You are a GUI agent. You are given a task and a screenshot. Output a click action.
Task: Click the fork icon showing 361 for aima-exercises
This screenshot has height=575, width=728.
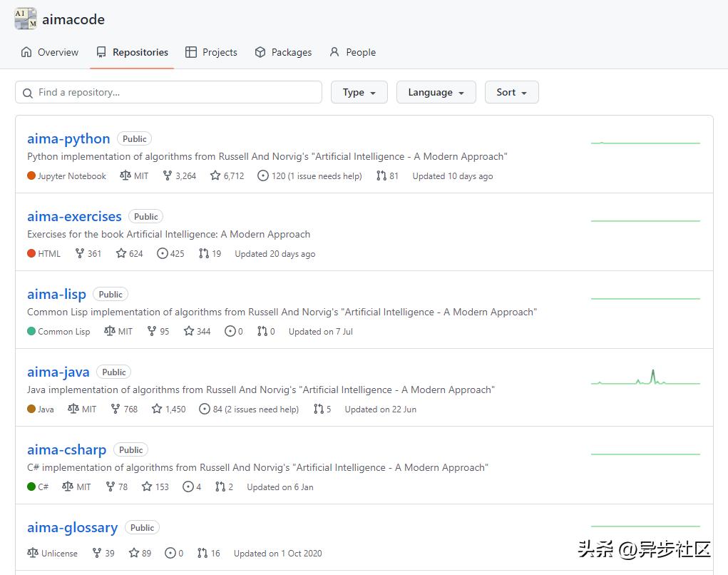tap(80, 253)
